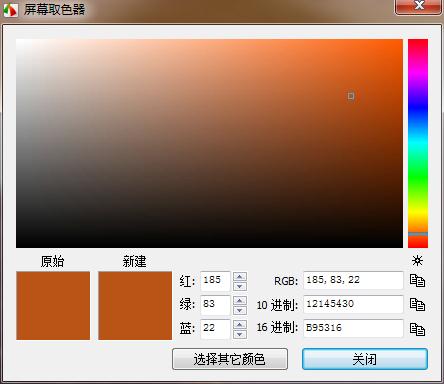The width and height of the screenshot is (444, 384).
Task: Decrease the green (绿) value
Action: tap(240, 310)
